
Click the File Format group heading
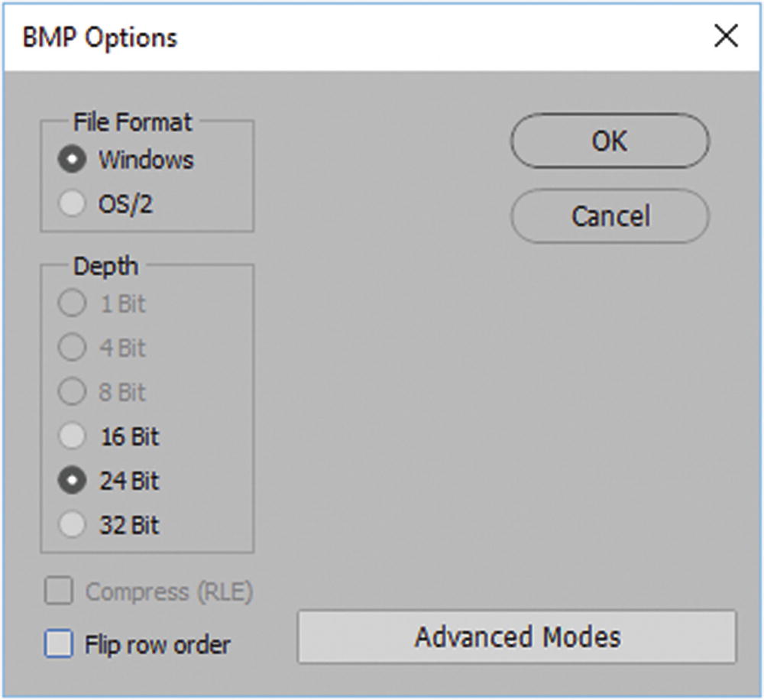131,121
